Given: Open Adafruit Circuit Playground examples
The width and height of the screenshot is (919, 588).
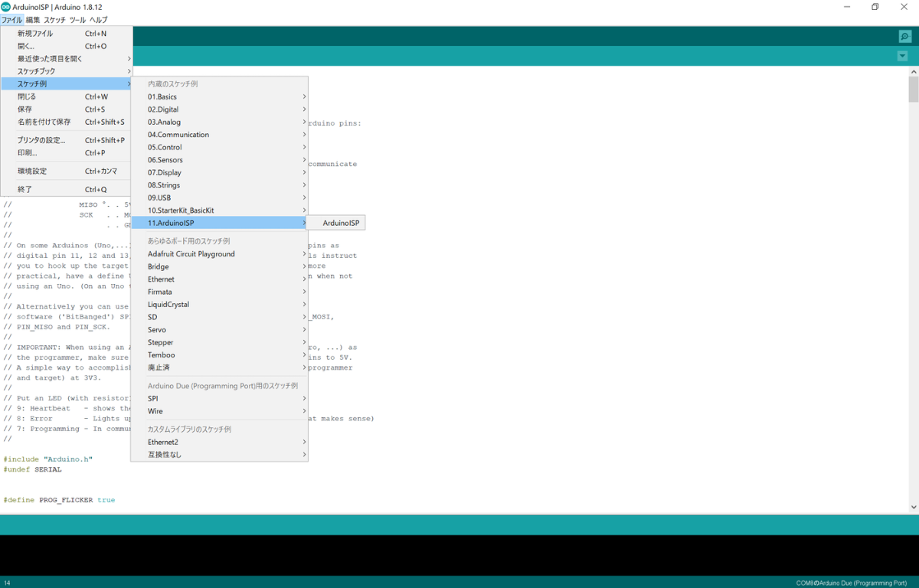Looking at the screenshot, I should coord(220,254).
